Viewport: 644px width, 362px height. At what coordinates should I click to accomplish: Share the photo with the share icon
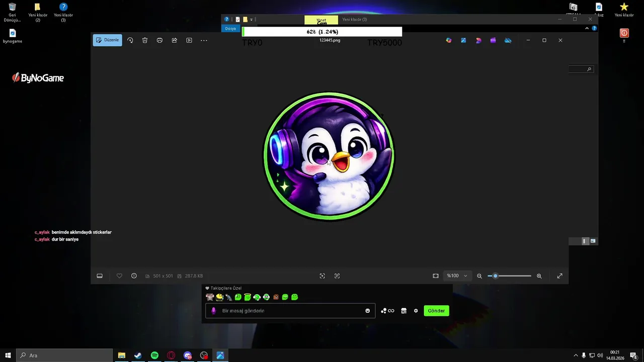(x=174, y=40)
